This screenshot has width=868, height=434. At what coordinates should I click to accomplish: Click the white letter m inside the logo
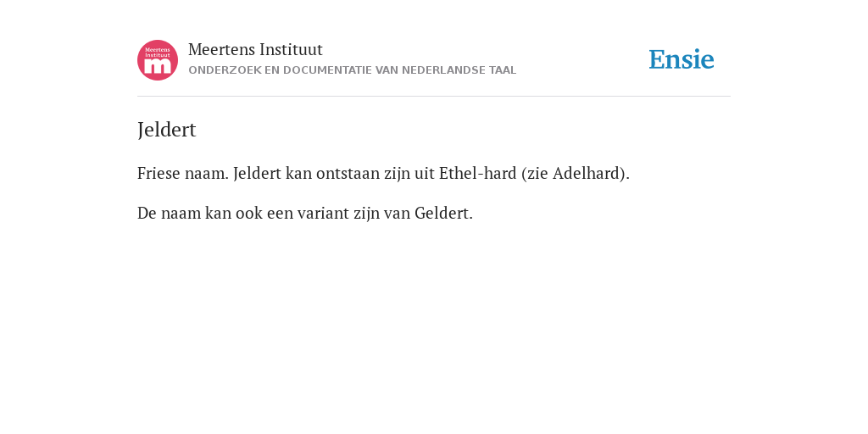coord(158,67)
